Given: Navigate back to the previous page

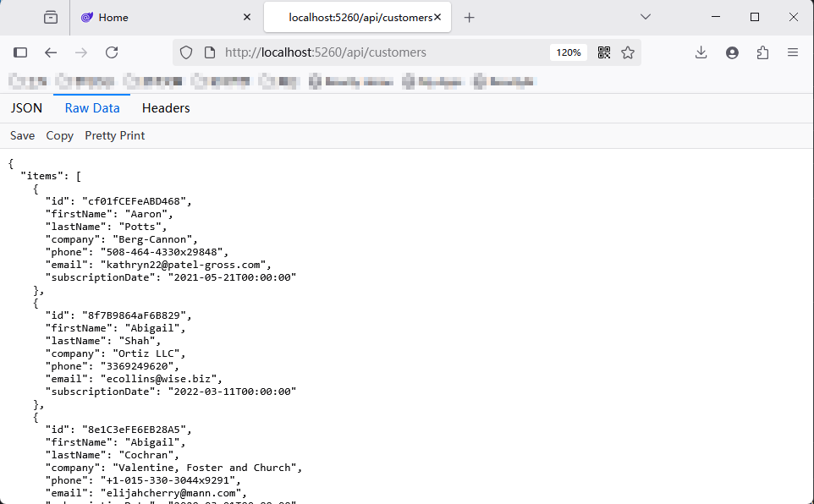Looking at the screenshot, I should tap(51, 52).
